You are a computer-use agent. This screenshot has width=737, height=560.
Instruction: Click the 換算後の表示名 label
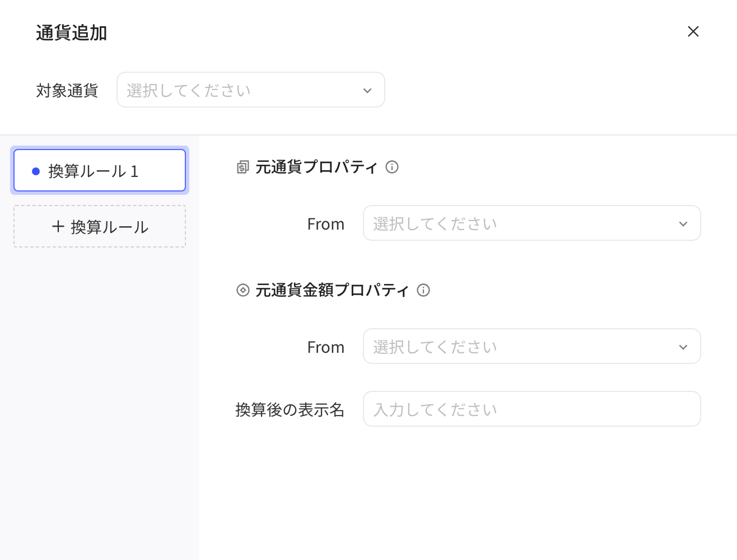(x=290, y=409)
